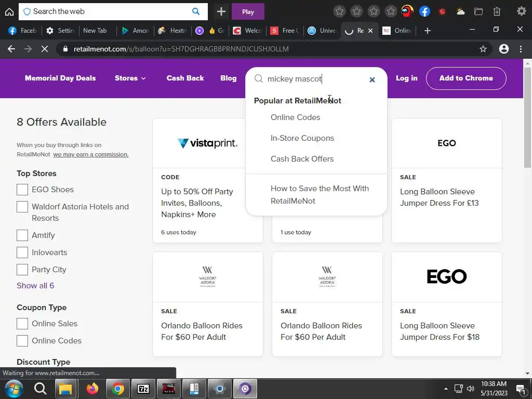Check the Amtify store filter

[22, 235]
